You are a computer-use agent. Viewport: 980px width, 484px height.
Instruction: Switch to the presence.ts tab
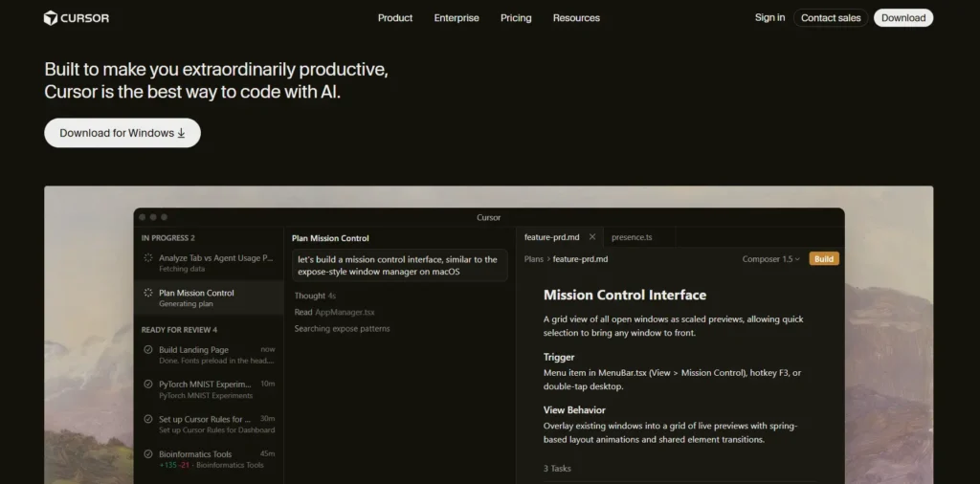[x=632, y=237]
